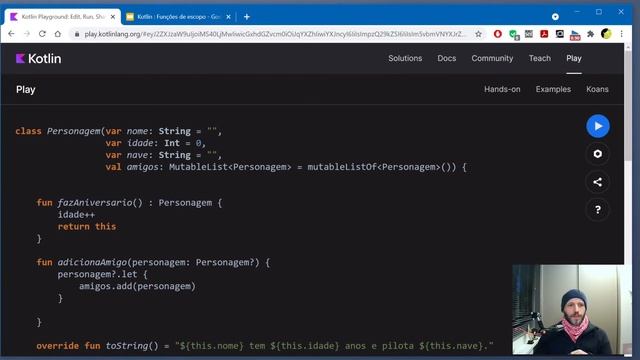The height and width of the screenshot is (360, 640).
Task: Click the browser forward arrow
Action: 27,34
